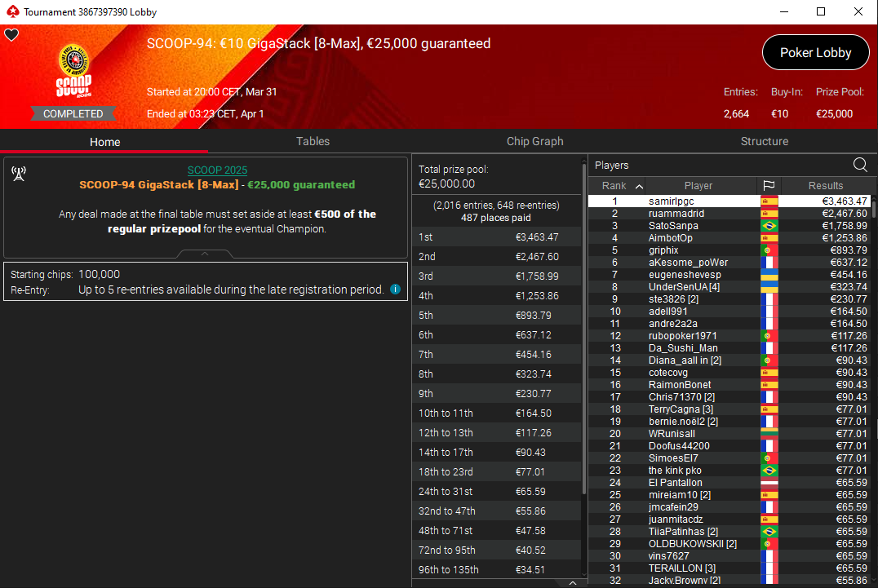Open the Chip Graph tab
This screenshot has height=588, width=878.
point(534,141)
